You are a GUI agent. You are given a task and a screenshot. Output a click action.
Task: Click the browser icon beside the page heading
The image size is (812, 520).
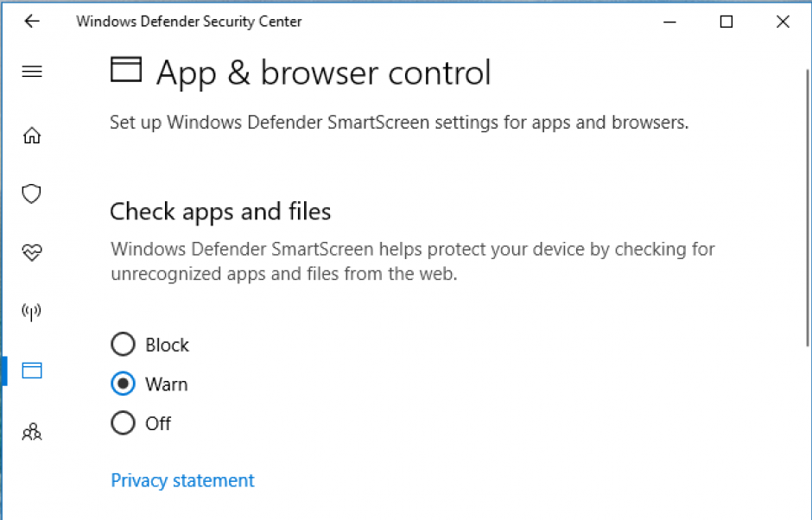click(x=126, y=69)
